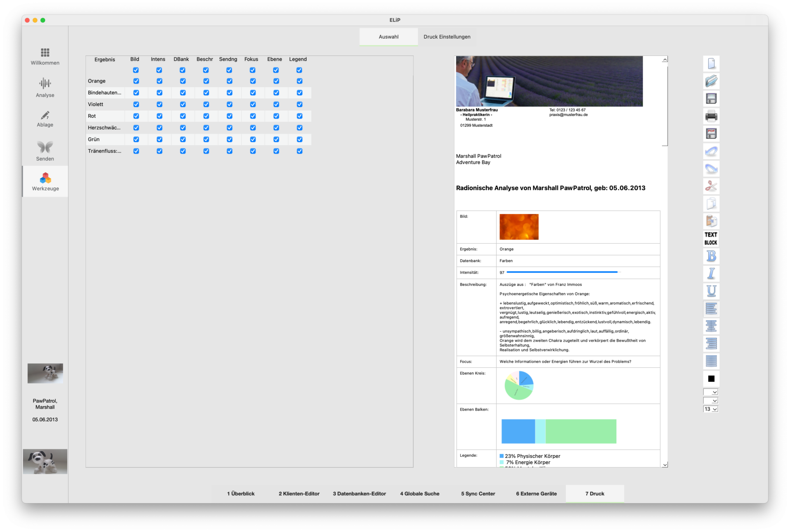This screenshot has width=790, height=532.
Task: Toggle italic text formatting
Action: click(711, 274)
